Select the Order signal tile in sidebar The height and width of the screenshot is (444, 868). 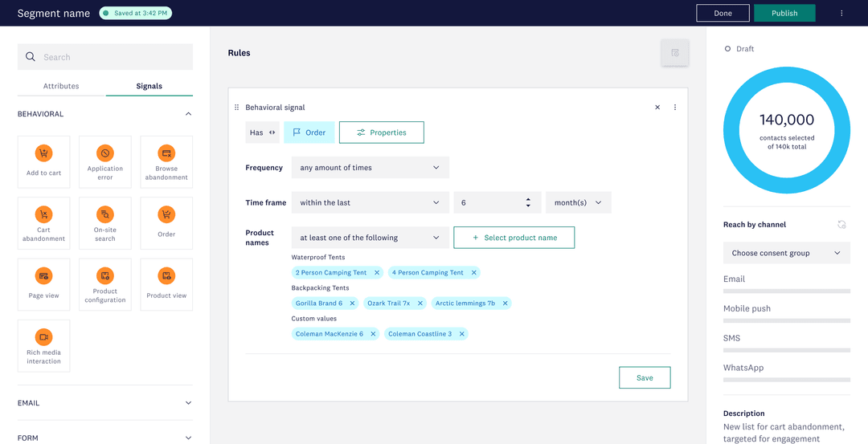click(166, 223)
